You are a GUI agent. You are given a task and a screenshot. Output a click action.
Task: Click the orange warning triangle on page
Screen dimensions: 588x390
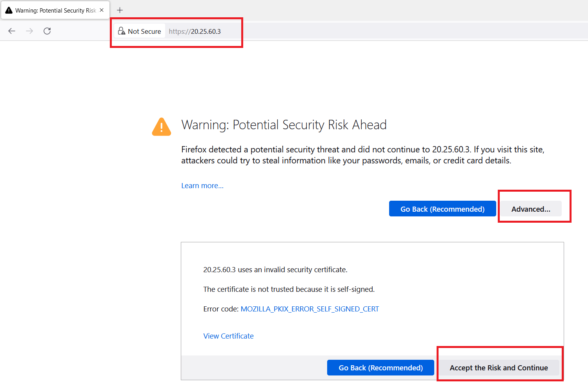coord(161,127)
